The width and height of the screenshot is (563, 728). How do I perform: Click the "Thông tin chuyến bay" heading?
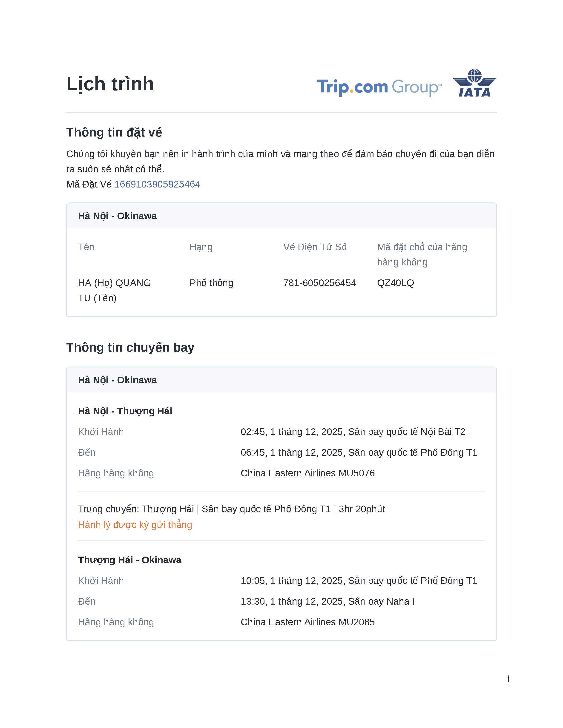pyautogui.click(x=130, y=347)
